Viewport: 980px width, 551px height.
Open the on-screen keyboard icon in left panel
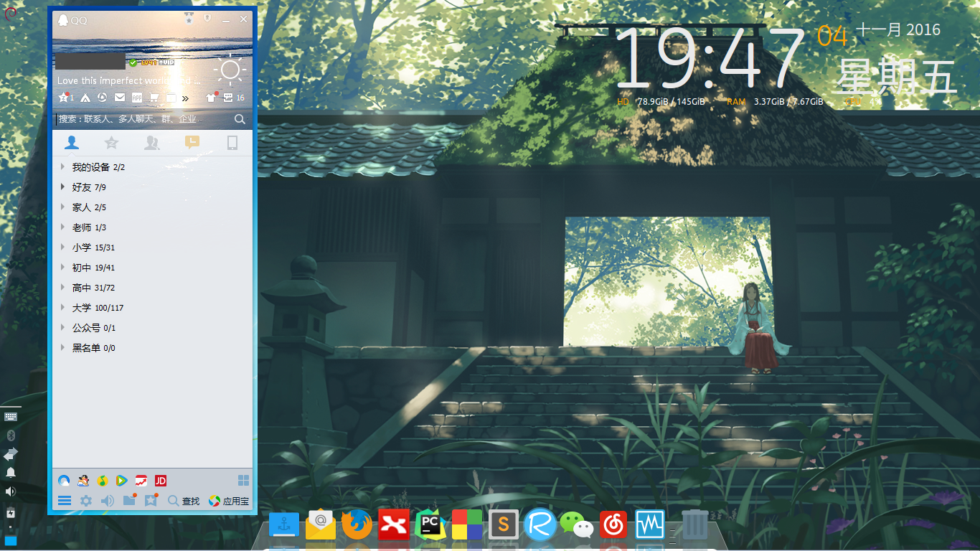[11, 416]
